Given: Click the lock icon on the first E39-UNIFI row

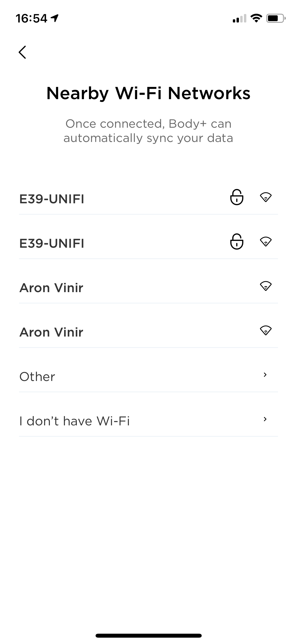Looking at the screenshot, I should click(x=237, y=197).
